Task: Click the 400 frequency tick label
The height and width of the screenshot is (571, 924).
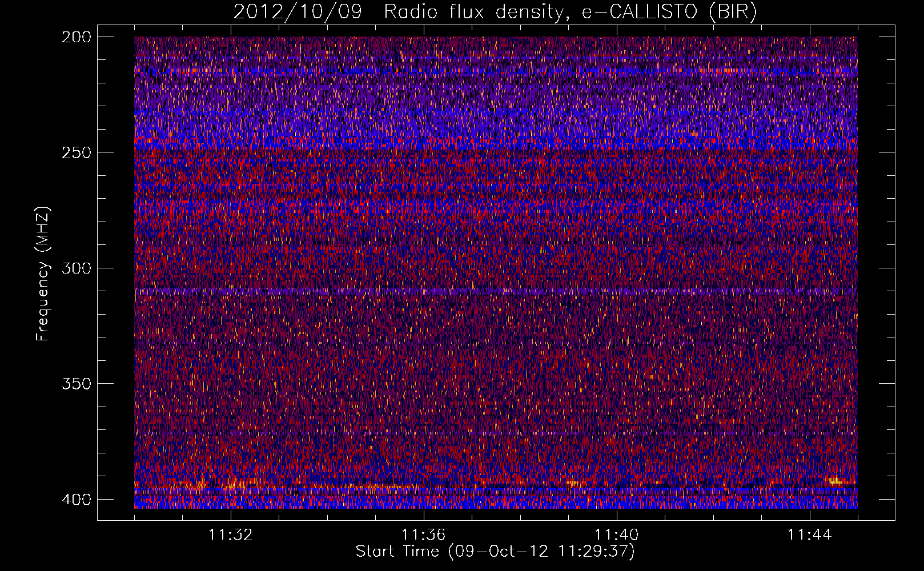Action: [76, 499]
